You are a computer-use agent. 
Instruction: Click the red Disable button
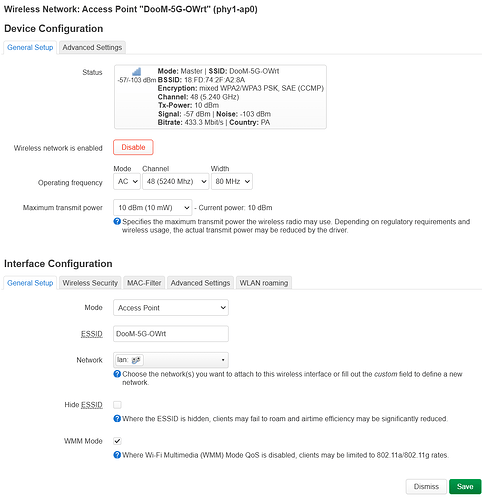pos(133,147)
